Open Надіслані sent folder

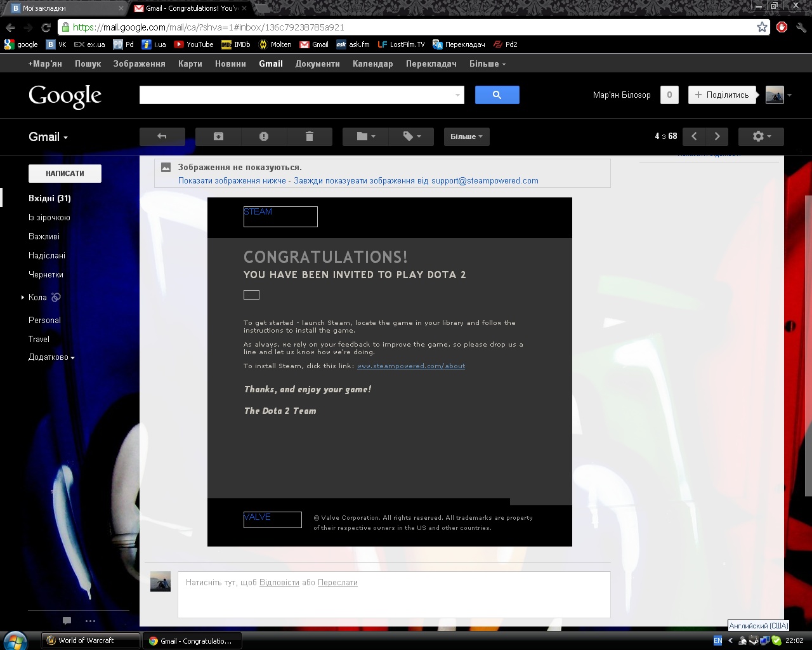47,256
